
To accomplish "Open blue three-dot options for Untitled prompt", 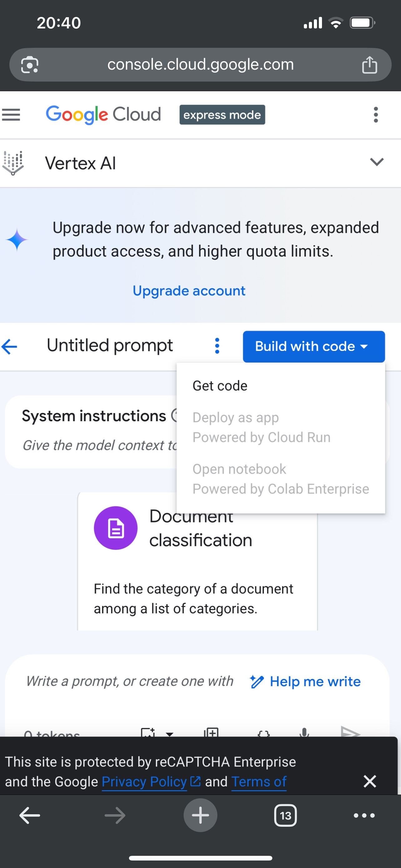I will click(x=217, y=346).
